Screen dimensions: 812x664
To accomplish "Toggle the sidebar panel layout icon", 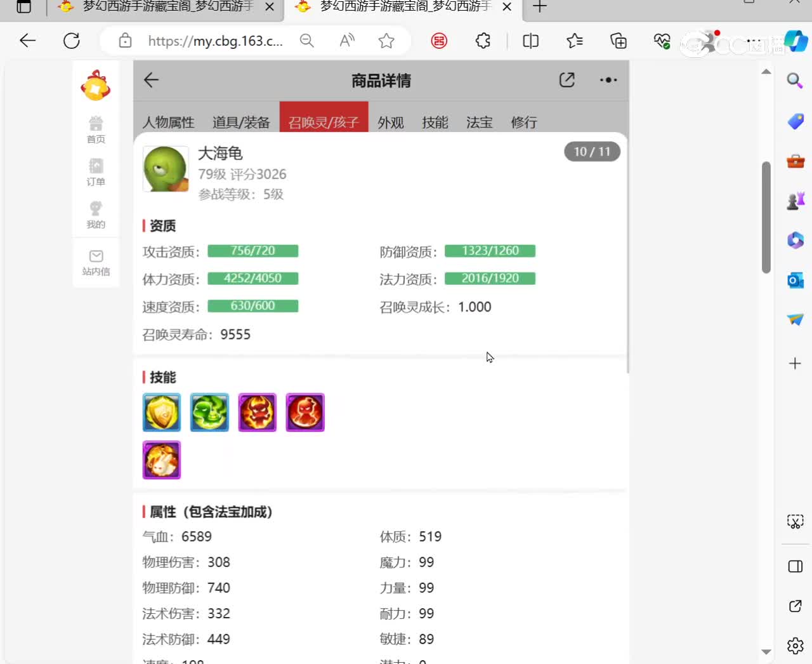I will pos(796,566).
